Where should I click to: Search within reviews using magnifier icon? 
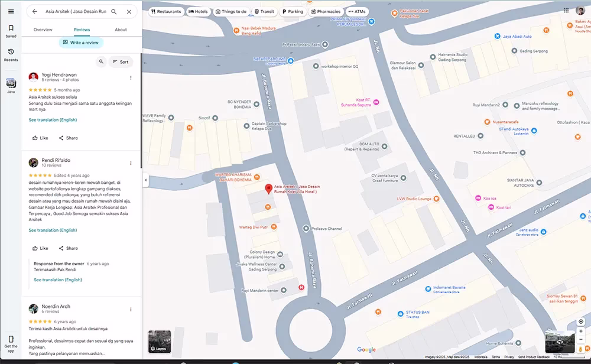pyautogui.click(x=101, y=61)
